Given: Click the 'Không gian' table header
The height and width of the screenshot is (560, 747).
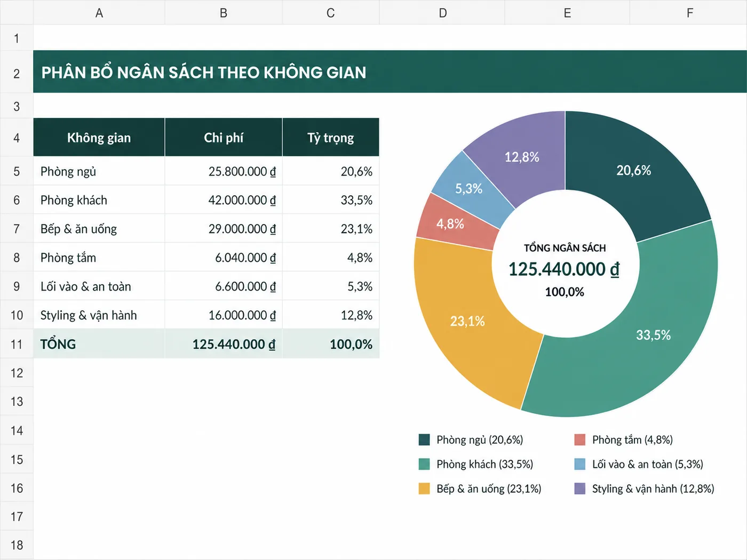Looking at the screenshot, I should pyautogui.click(x=99, y=138).
